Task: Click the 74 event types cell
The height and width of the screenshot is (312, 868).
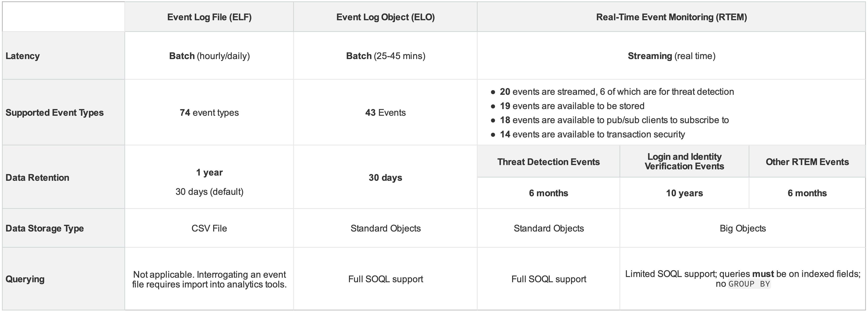Action: coord(209,113)
